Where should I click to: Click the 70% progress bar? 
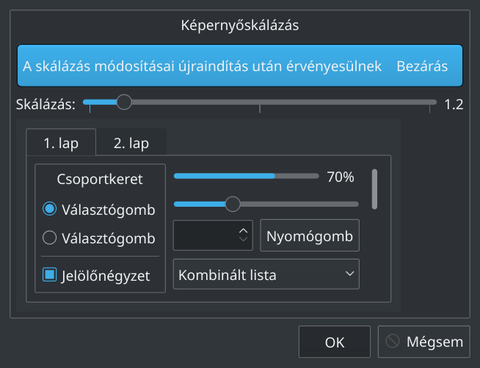[246, 176]
